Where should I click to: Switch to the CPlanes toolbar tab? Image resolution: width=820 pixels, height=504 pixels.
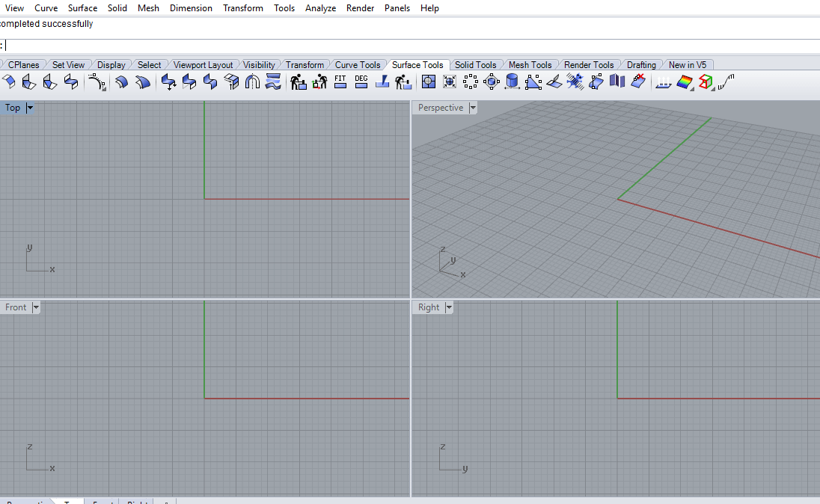coord(23,65)
